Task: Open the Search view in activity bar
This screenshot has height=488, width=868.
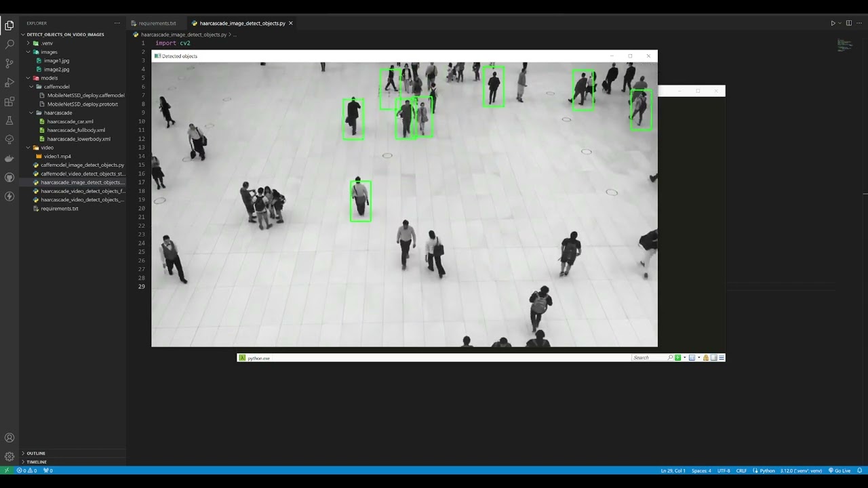Action: click(9, 44)
